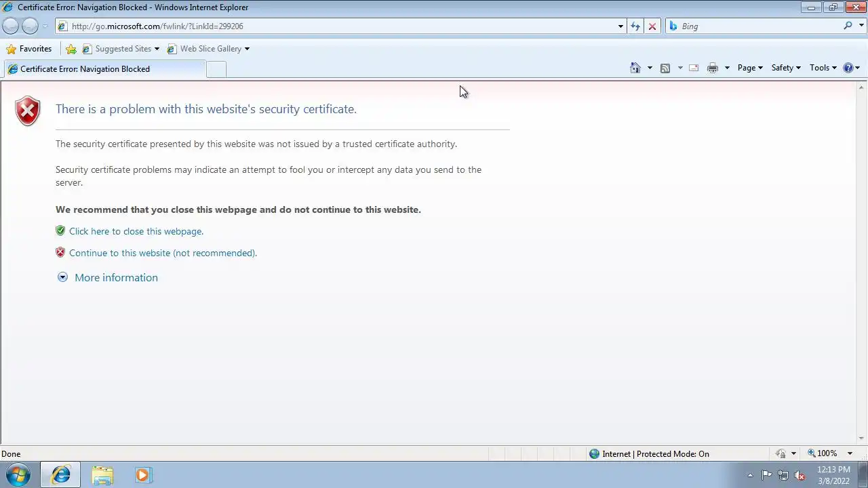Open Suggested Sites dropdown
Image resolution: width=868 pixels, height=488 pixels.
click(x=121, y=49)
